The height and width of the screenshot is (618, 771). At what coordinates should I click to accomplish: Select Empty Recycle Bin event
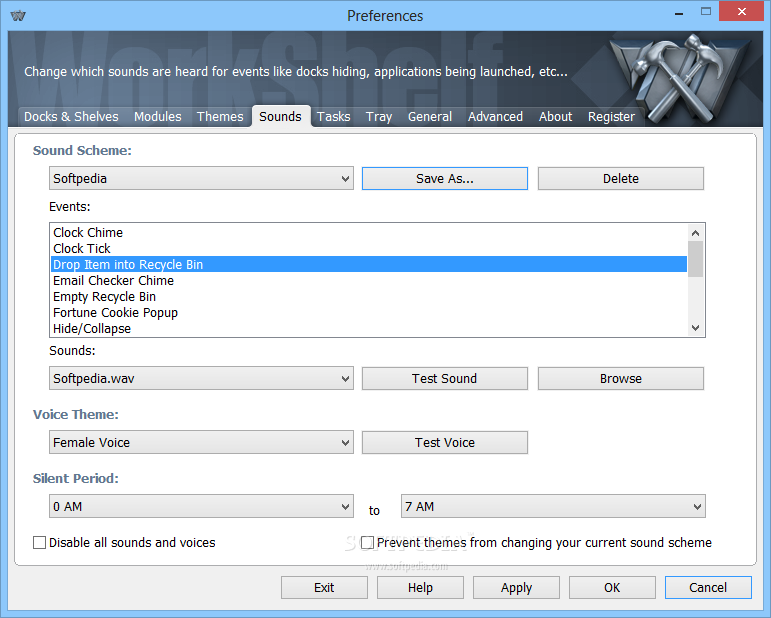[x=369, y=297]
